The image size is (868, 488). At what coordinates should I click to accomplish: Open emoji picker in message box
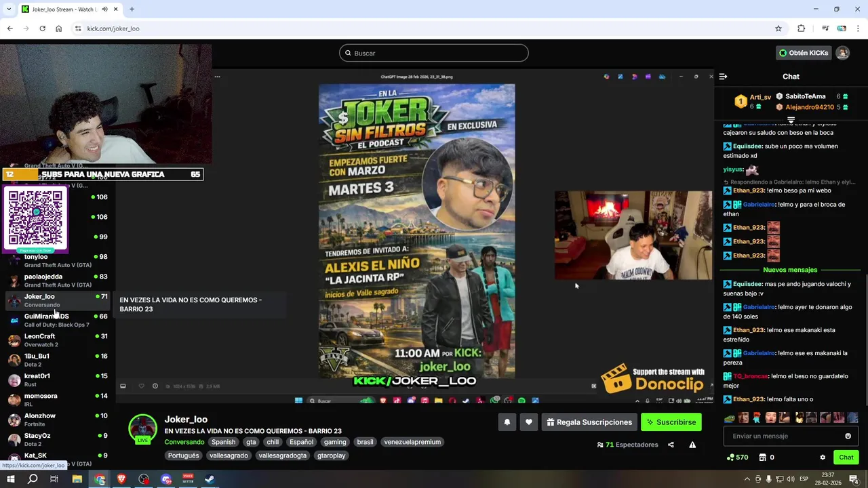[x=848, y=436]
